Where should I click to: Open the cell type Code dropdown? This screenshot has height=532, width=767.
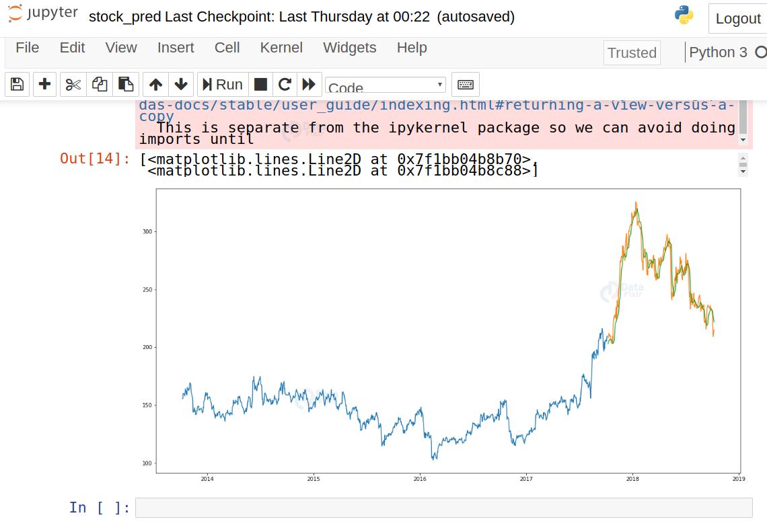(385, 85)
